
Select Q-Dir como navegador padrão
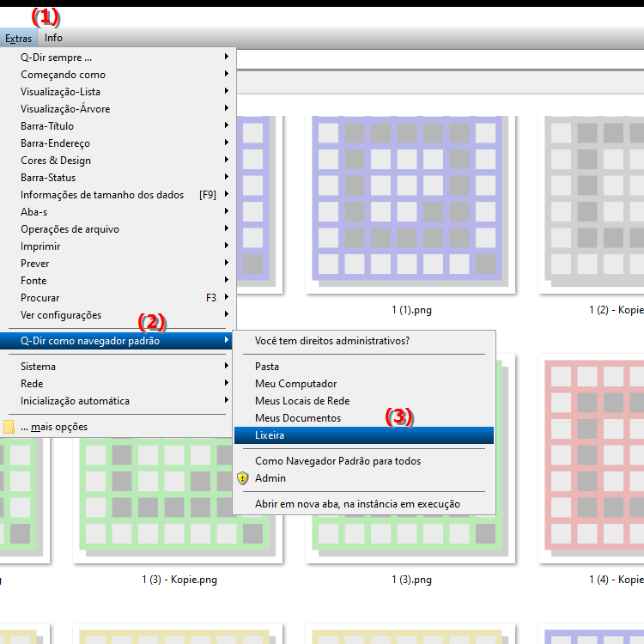click(117, 341)
